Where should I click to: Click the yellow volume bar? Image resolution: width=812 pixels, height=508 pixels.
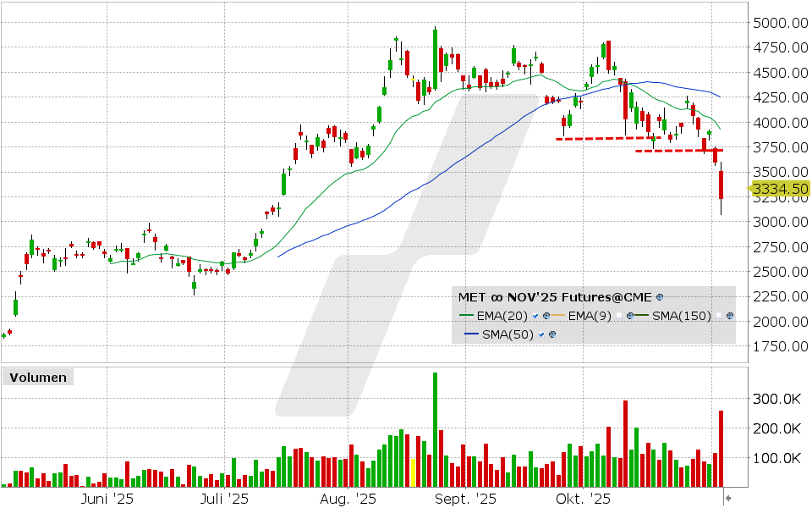tap(412, 470)
